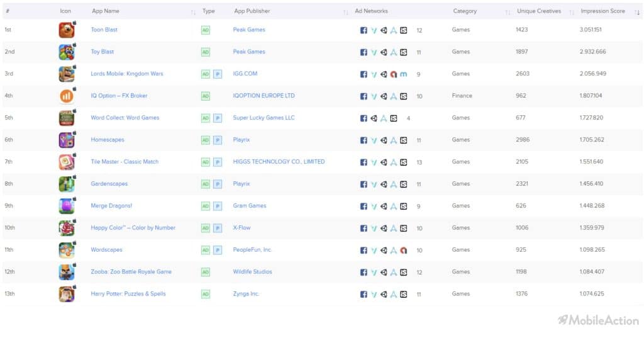The image size is (644, 338).
Task: Sort by Category column arrows
Action: (x=508, y=12)
